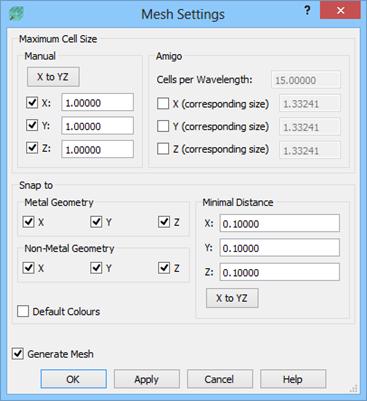The width and height of the screenshot is (367, 401).
Task: Click the Maximum Cell Size group label
Action: tap(58, 39)
